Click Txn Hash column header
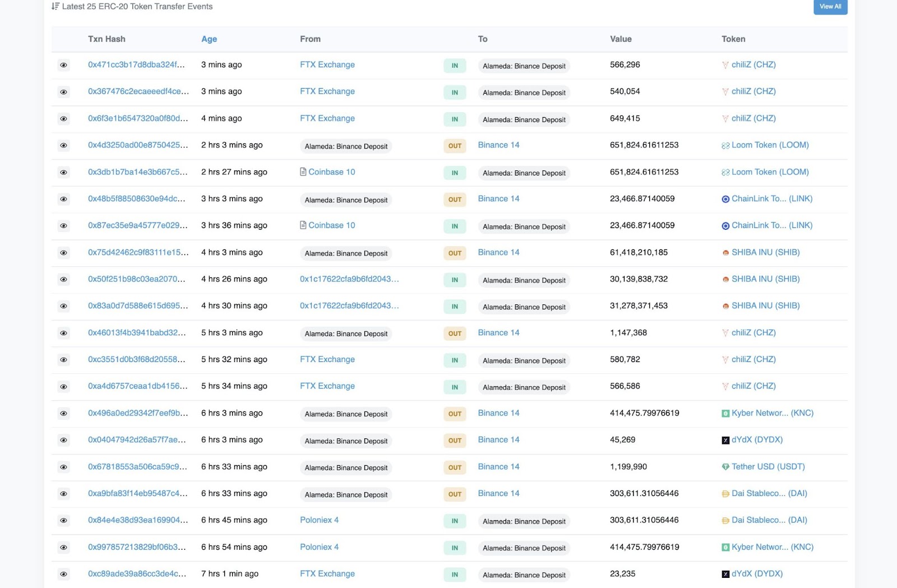 [107, 39]
